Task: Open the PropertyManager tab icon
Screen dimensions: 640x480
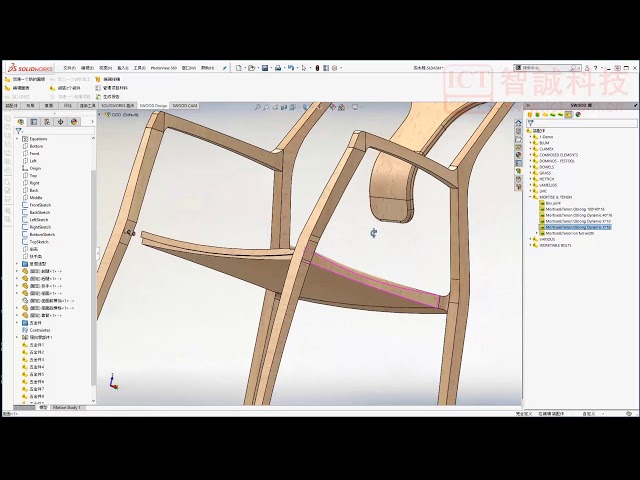Action: (x=34, y=122)
